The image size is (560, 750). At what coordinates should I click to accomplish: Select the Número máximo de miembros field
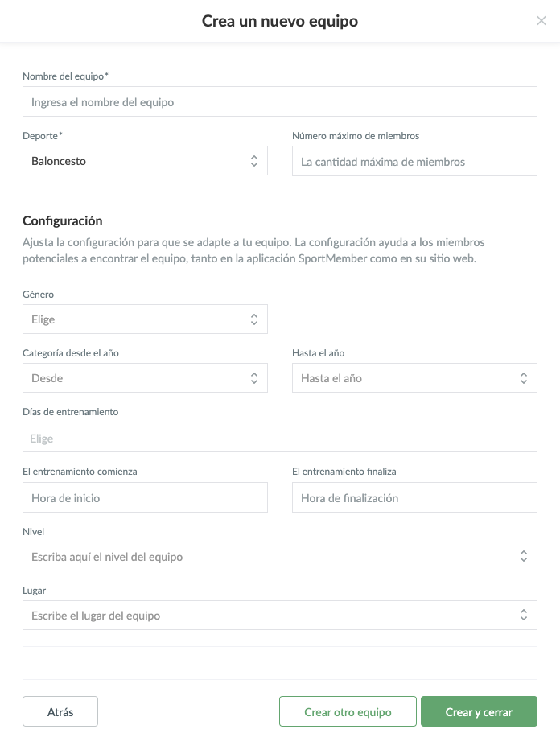point(414,161)
